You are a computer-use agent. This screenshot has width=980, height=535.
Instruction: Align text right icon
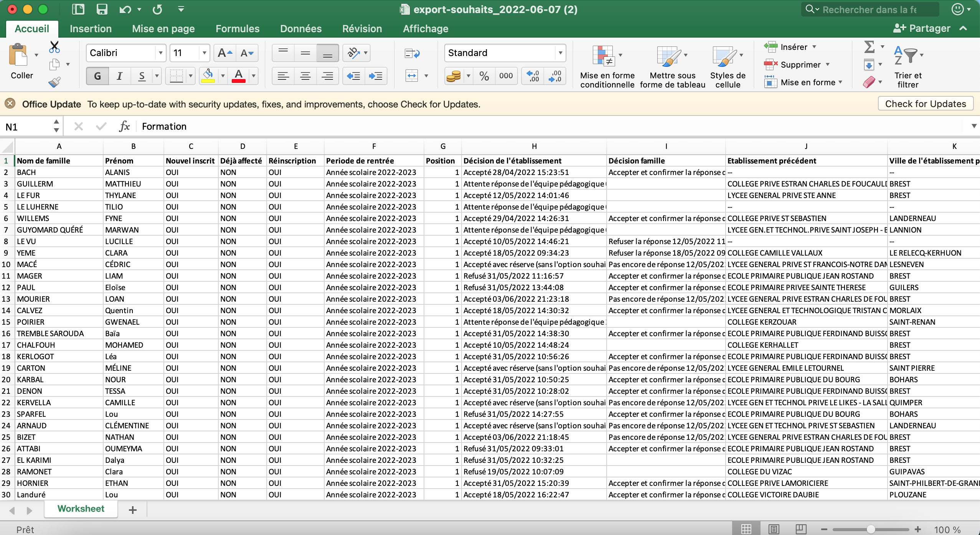coord(327,76)
